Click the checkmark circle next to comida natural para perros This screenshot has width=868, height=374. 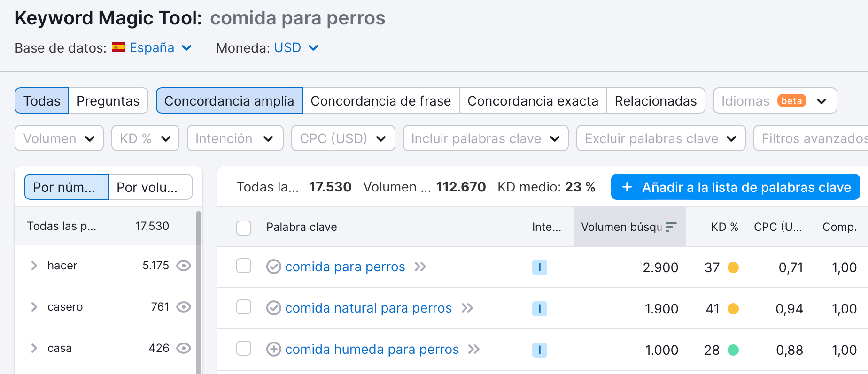tap(274, 308)
